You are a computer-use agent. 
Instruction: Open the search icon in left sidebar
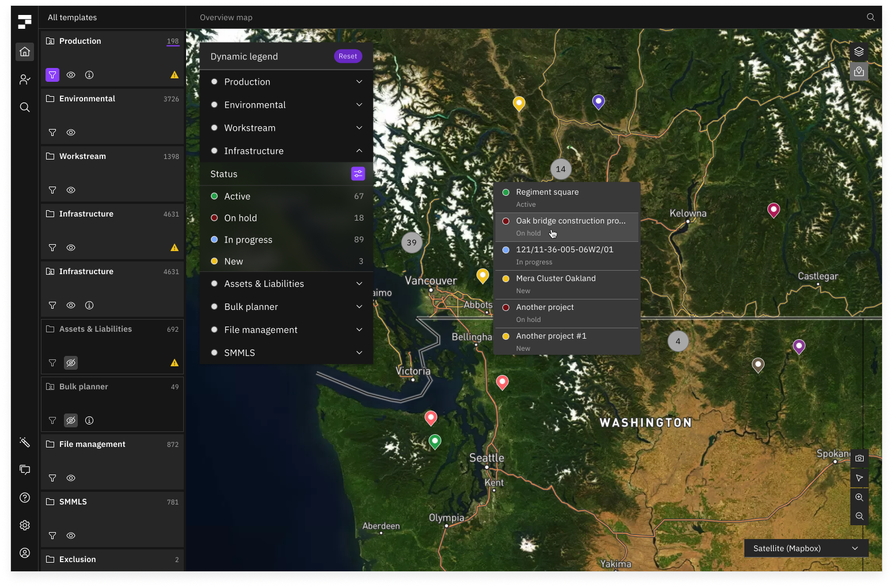(x=25, y=107)
